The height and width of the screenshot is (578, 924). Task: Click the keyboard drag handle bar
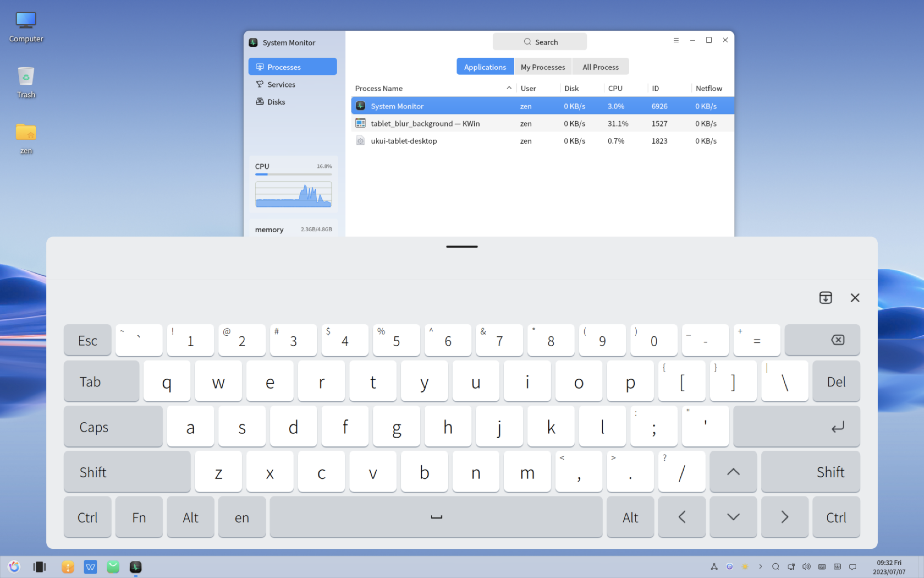coord(462,247)
